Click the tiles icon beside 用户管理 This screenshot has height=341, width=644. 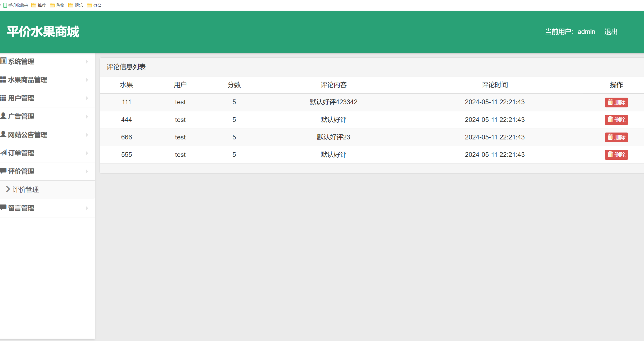pos(3,98)
